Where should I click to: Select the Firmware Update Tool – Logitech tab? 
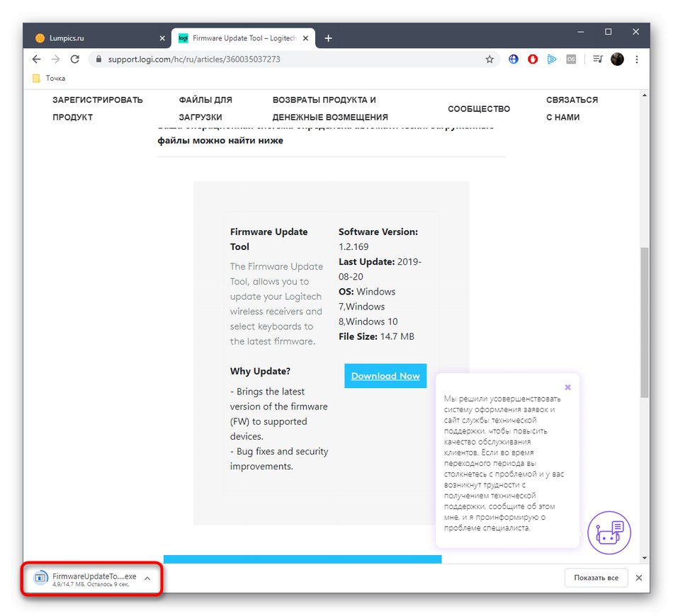244,38
